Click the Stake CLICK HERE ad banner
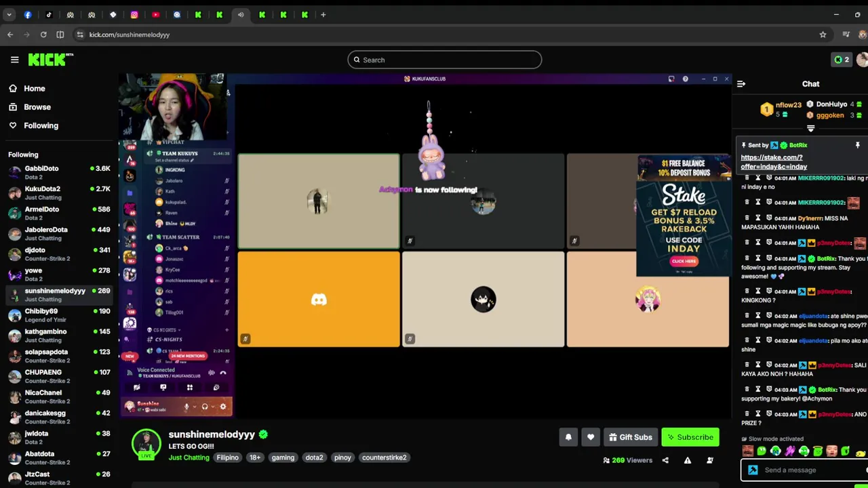Screen dimensions: 868x488 coord(684,261)
